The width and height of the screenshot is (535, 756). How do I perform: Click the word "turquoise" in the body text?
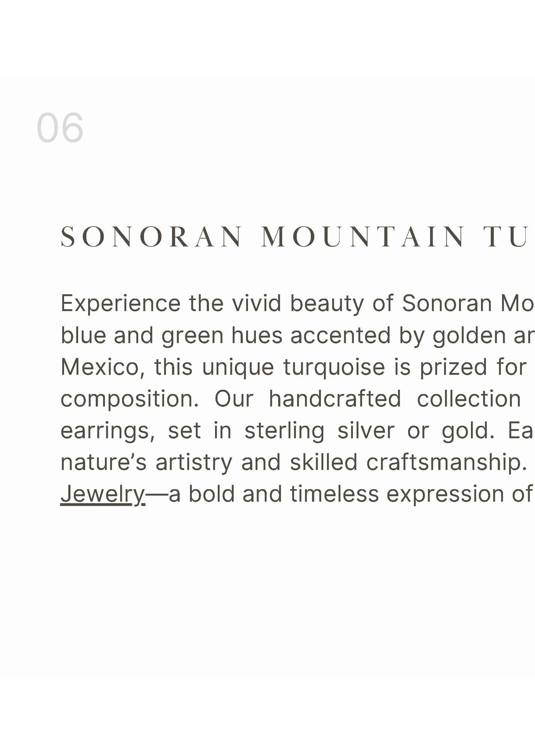click(x=334, y=367)
